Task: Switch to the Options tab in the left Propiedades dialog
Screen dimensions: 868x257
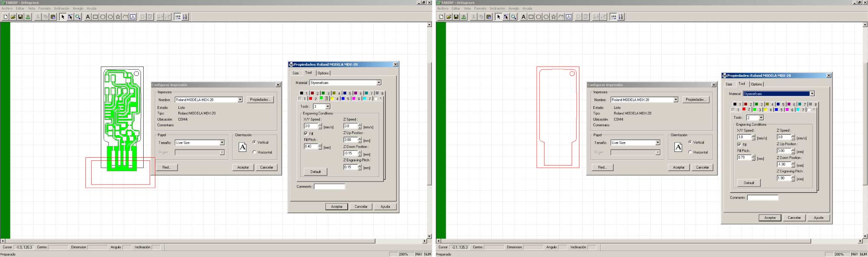Action: (x=323, y=73)
